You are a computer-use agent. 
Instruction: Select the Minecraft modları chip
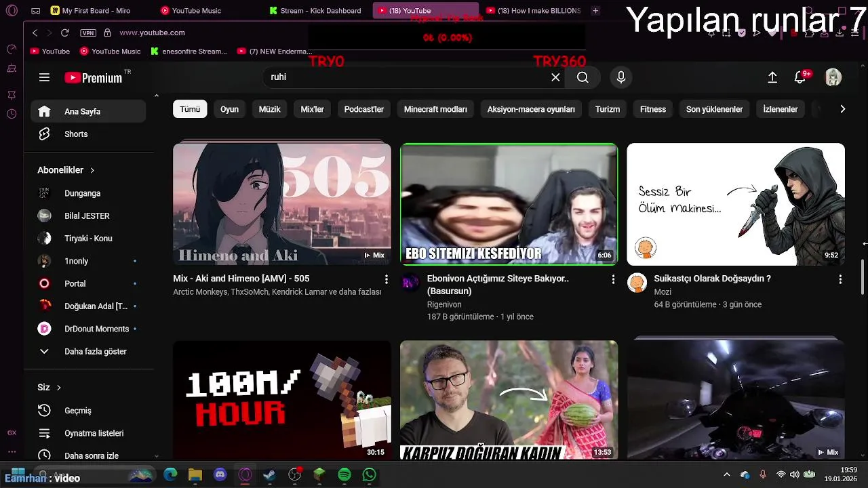pyautogui.click(x=435, y=109)
